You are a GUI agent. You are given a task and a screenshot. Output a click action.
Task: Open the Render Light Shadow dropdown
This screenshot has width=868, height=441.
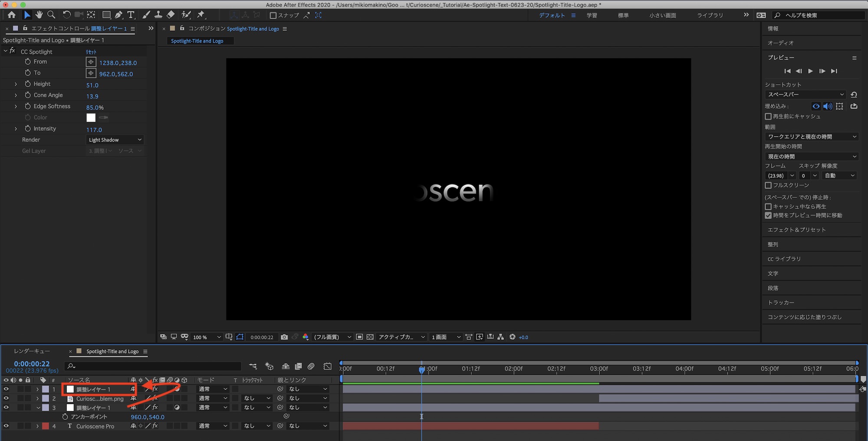(x=115, y=140)
